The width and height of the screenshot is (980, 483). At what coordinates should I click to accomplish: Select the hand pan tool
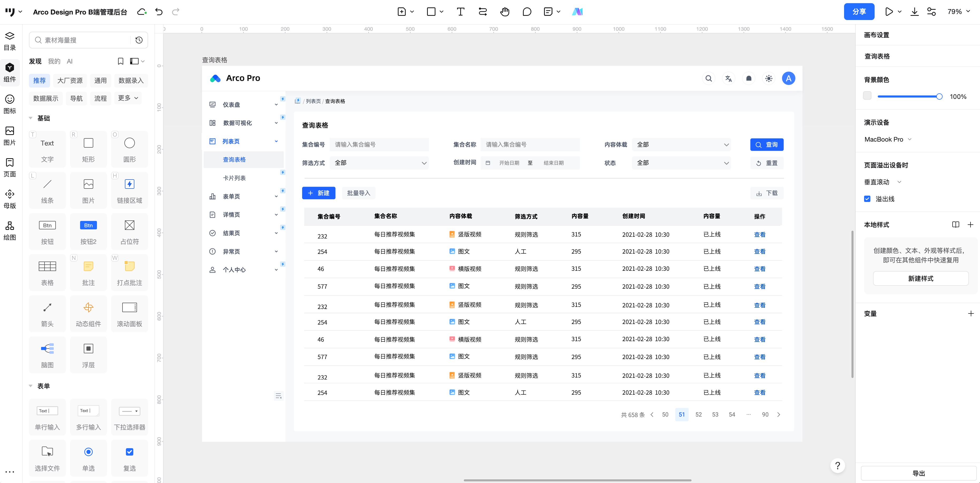pos(504,12)
